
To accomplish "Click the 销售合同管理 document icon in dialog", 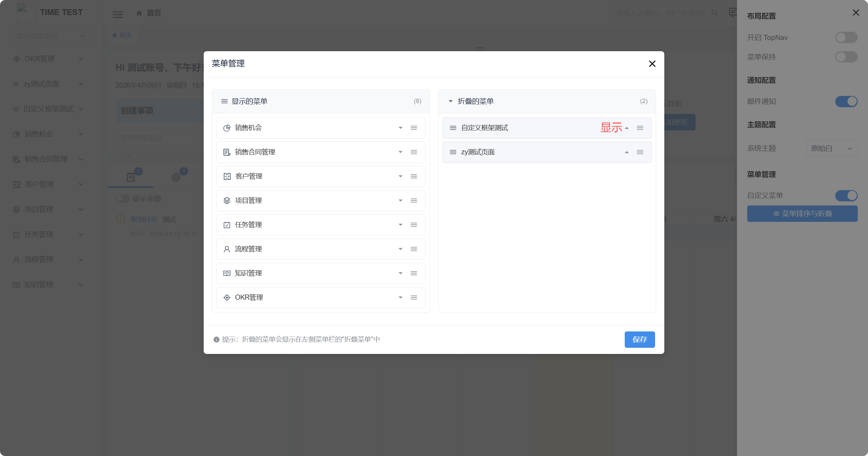I will click(227, 152).
